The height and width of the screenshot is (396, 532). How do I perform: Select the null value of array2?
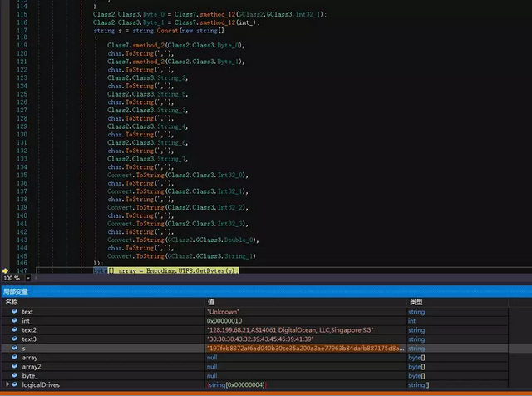[212, 366]
